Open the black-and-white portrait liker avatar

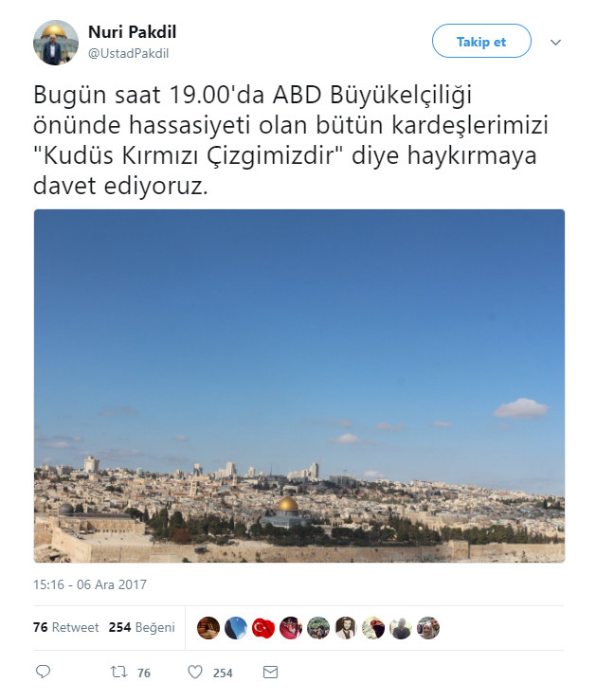coord(346,628)
